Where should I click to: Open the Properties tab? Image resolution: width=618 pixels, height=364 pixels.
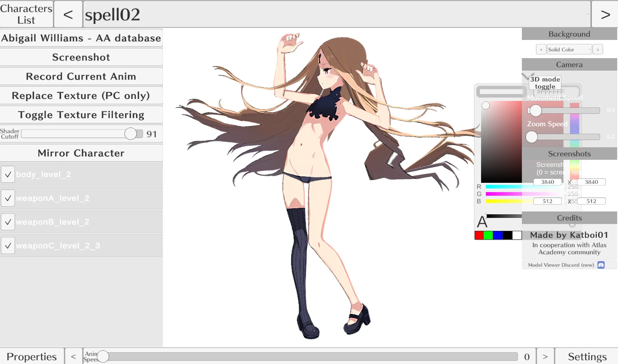32,356
